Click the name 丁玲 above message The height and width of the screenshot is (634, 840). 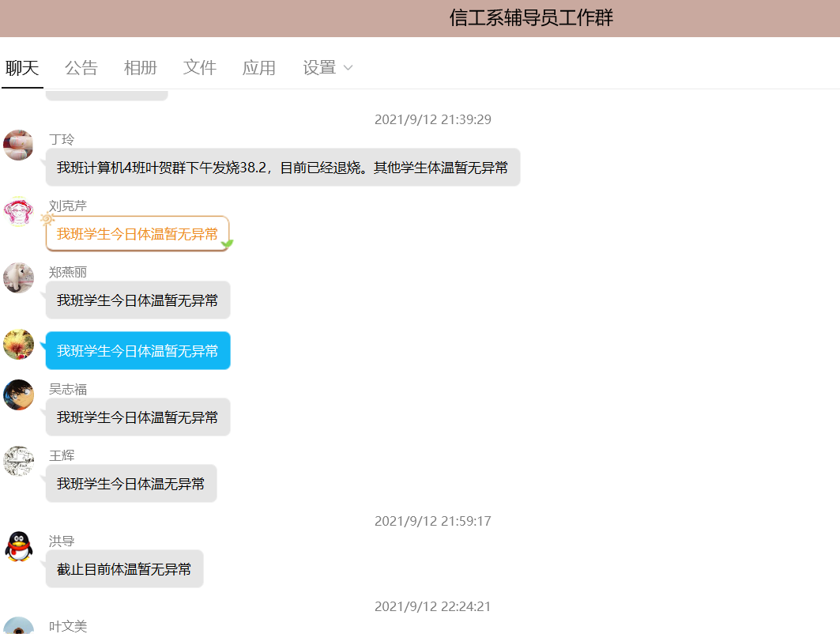(62, 140)
